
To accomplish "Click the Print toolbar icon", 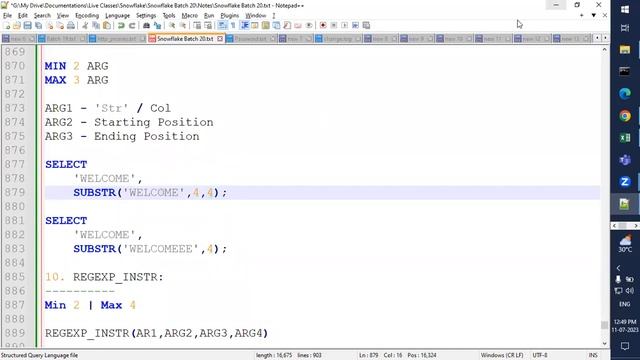I will pos(71,25).
